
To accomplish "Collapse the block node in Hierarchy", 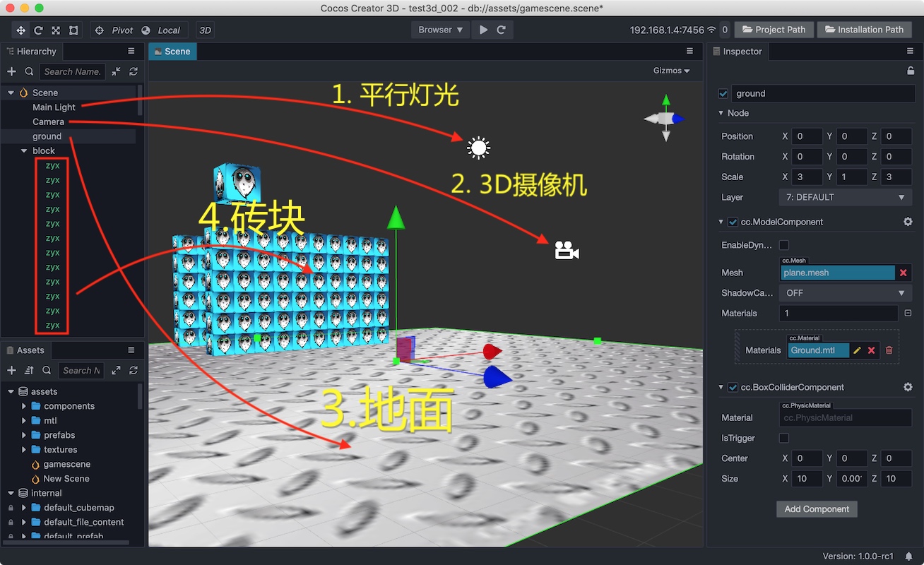I will coord(23,150).
